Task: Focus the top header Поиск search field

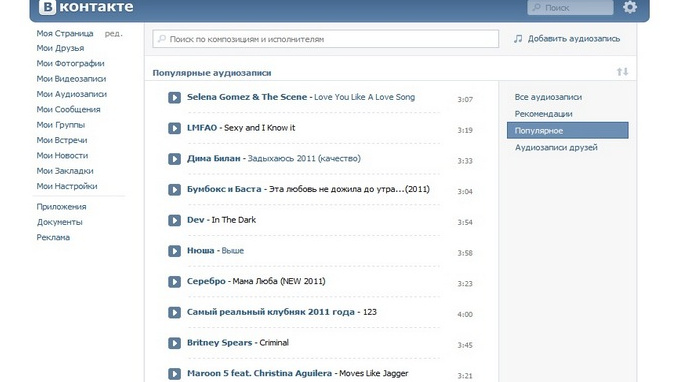Action: [x=570, y=7]
